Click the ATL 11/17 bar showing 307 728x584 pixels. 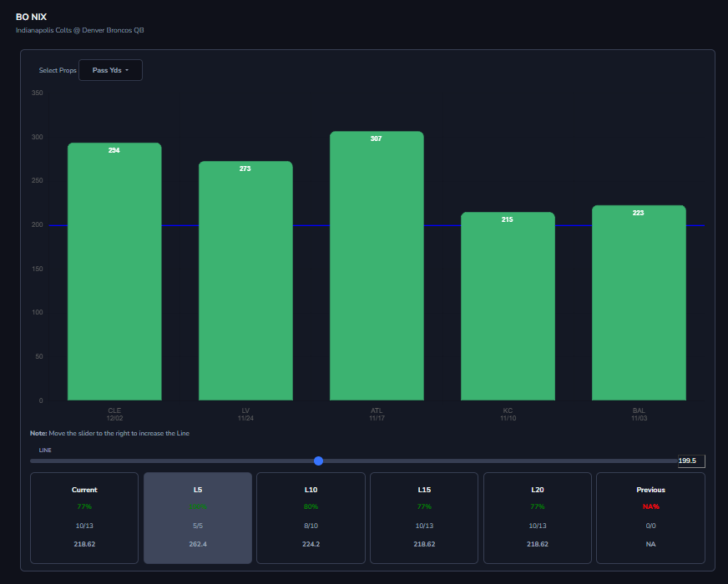pyautogui.click(x=377, y=266)
